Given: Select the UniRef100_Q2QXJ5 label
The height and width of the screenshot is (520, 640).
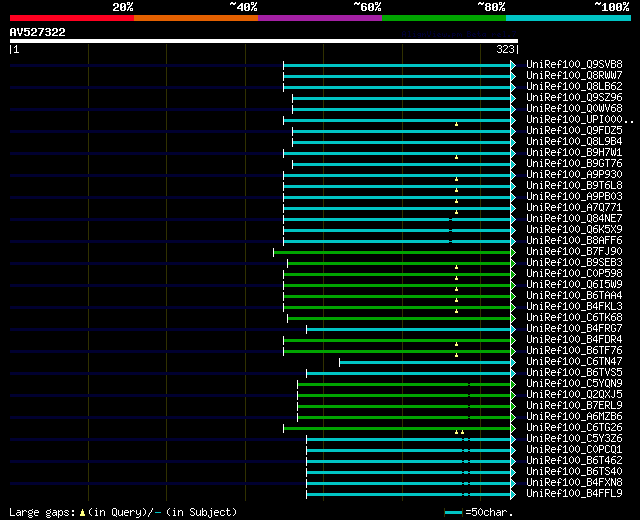Looking at the screenshot, I should (x=574, y=395).
